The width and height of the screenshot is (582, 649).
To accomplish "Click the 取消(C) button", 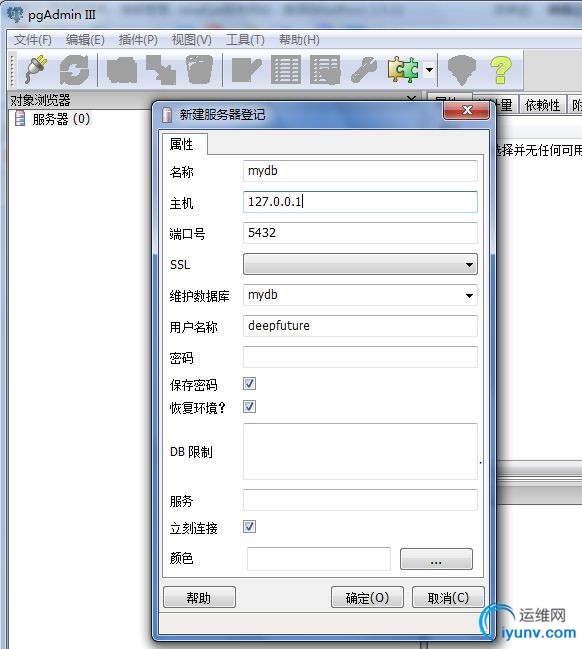I will tap(448, 597).
